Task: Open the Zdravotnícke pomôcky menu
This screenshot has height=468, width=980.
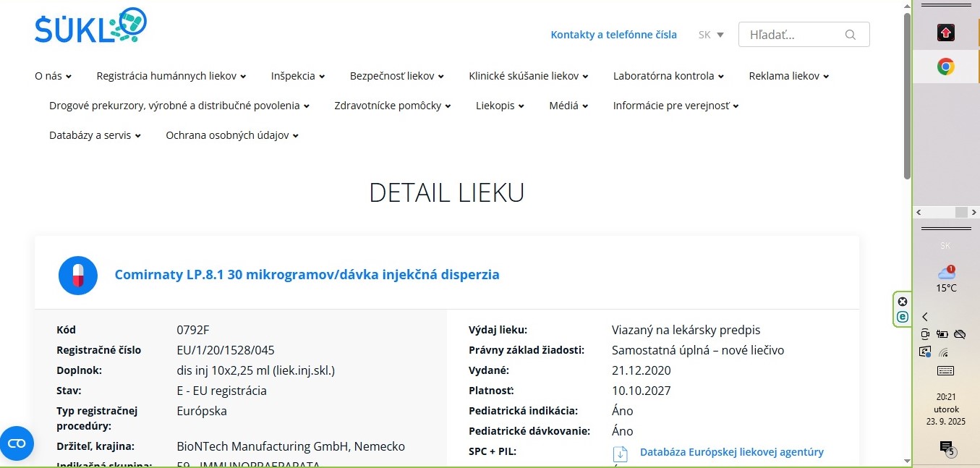Action: (x=392, y=106)
